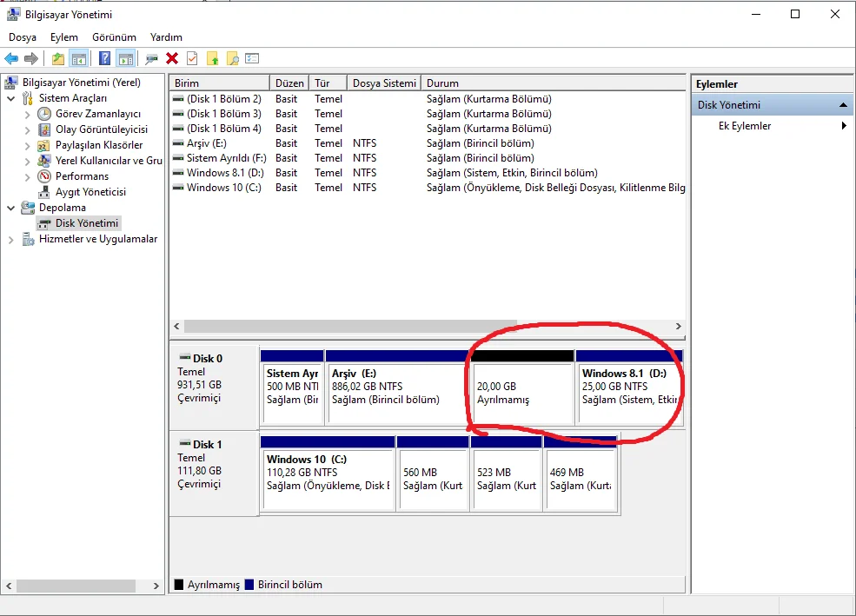
Task: Sort volumes by Dosya Sistemi column header
Action: pos(384,83)
